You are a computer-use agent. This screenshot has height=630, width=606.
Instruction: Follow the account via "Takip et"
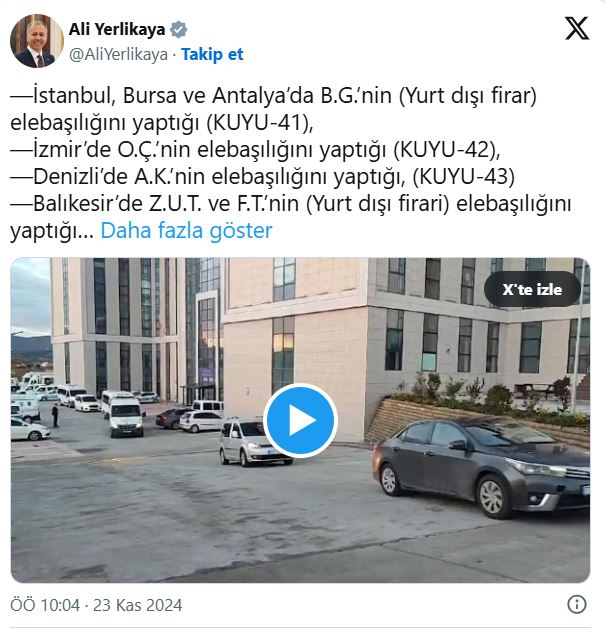tap(212, 54)
